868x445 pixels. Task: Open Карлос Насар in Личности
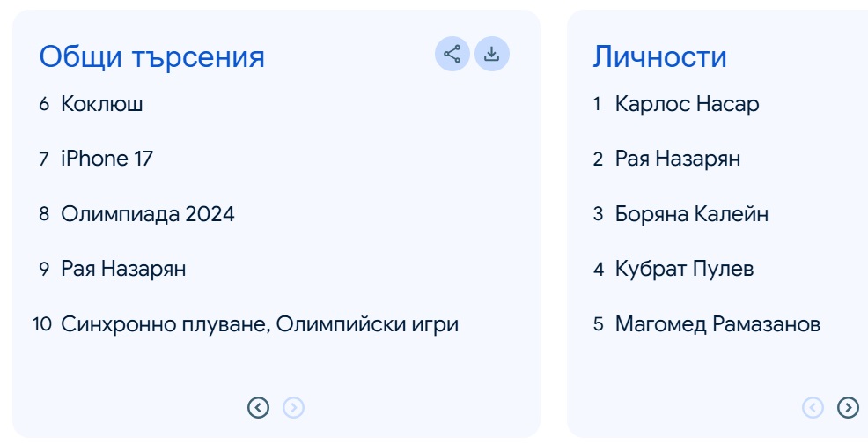[687, 104]
